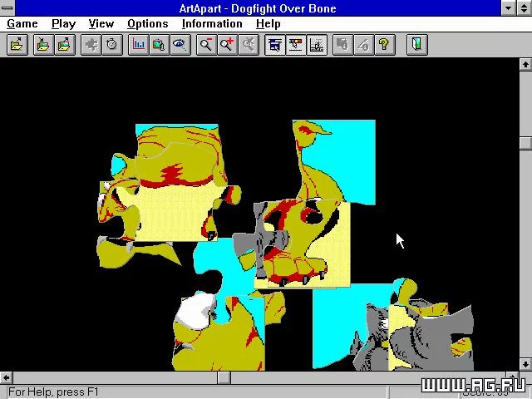Open the Help menu

pyautogui.click(x=268, y=24)
